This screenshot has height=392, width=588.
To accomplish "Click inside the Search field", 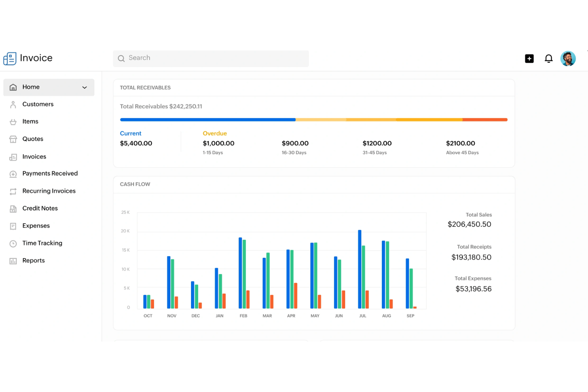I will pyautogui.click(x=211, y=58).
